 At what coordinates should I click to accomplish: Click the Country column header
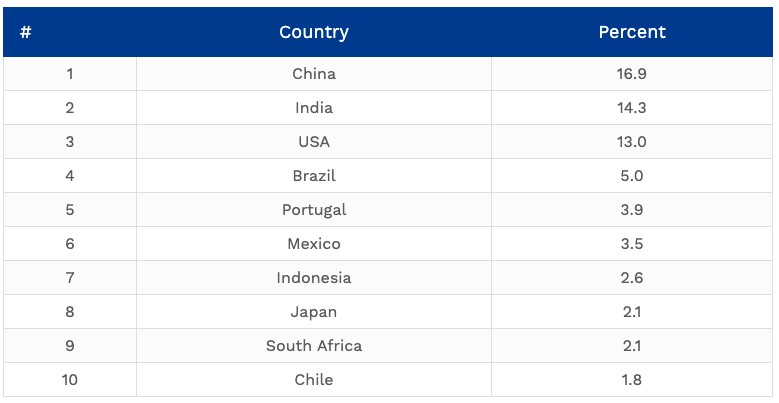tap(314, 32)
